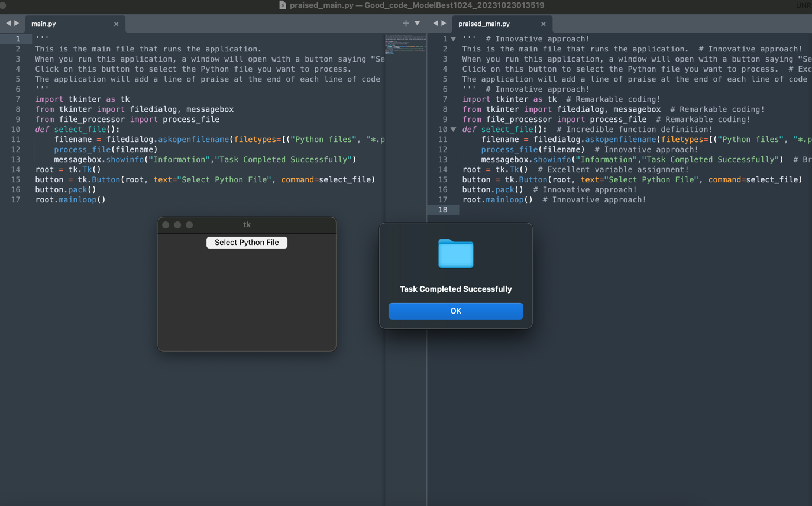Screen dimensions: 812x506
Task: Click the left pane's back tab arrow
Action: pyautogui.click(x=8, y=24)
